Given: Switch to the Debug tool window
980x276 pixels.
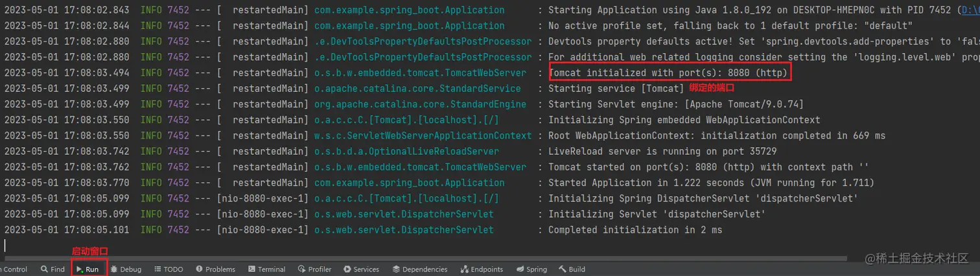Looking at the screenshot, I should (126, 269).
